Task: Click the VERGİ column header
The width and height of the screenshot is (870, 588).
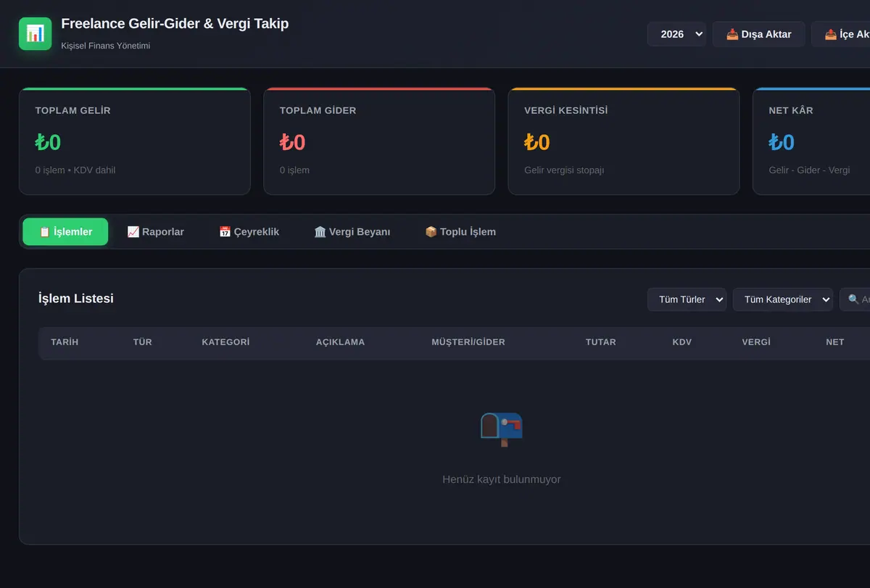Action: point(756,342)
